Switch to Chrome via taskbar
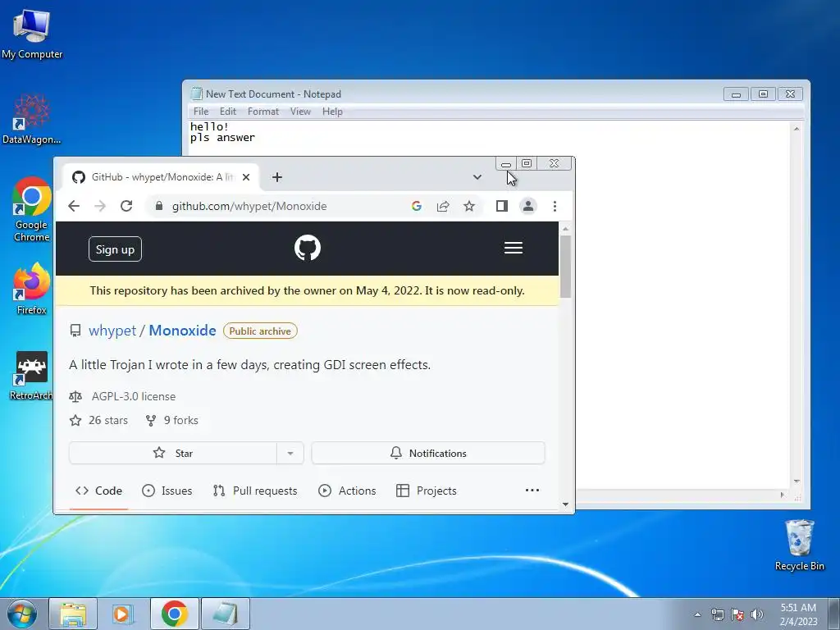Viewport: 840px width, 630px height. (174, 614)
